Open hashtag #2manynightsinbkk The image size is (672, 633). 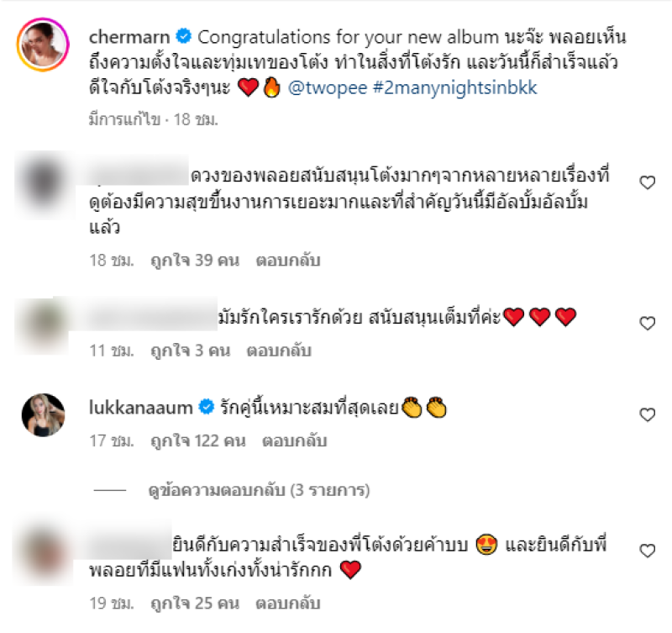pyautogui.click(x=454, y=88)
